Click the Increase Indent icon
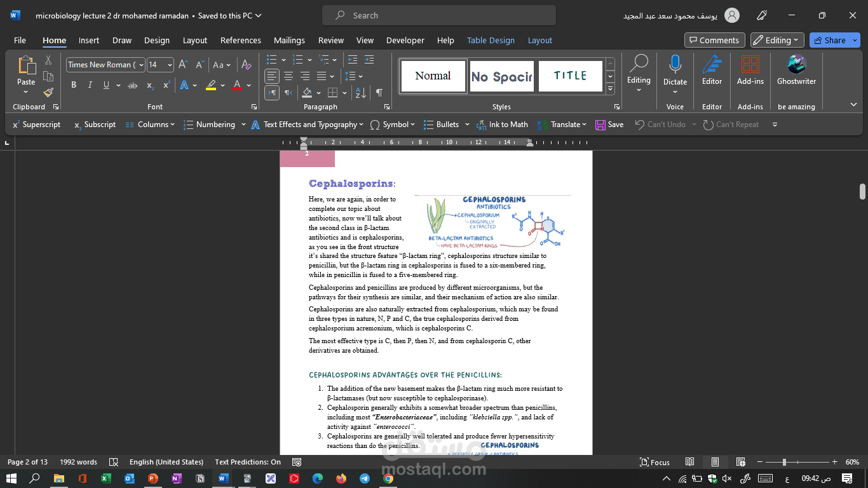Image resolution: width=868 pixels, height=488 pixels. point(369,60)
